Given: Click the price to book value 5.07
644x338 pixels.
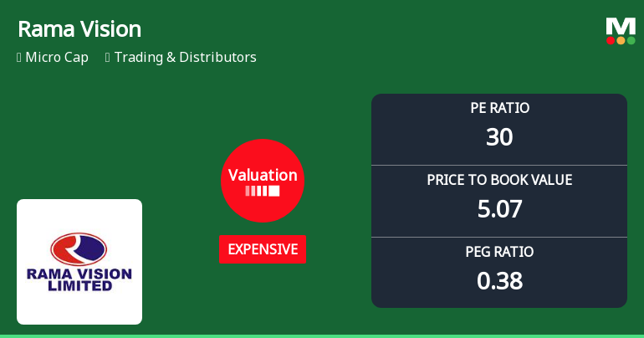Looking at the screenshot, I should coord(499,208).
